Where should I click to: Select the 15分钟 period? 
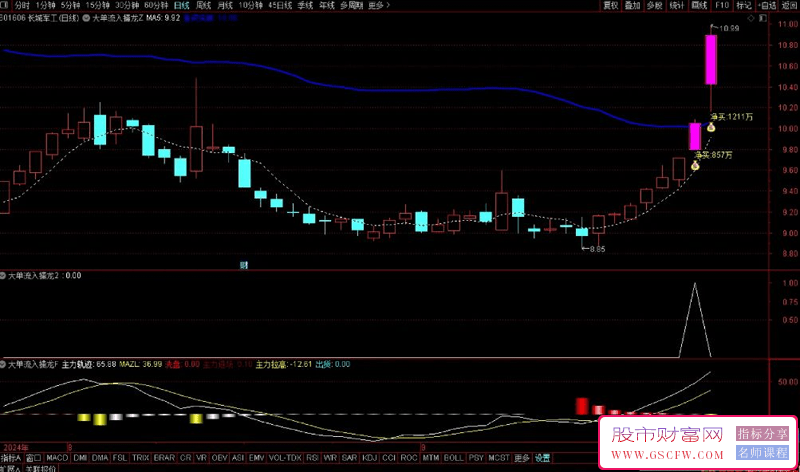point(97,5)
